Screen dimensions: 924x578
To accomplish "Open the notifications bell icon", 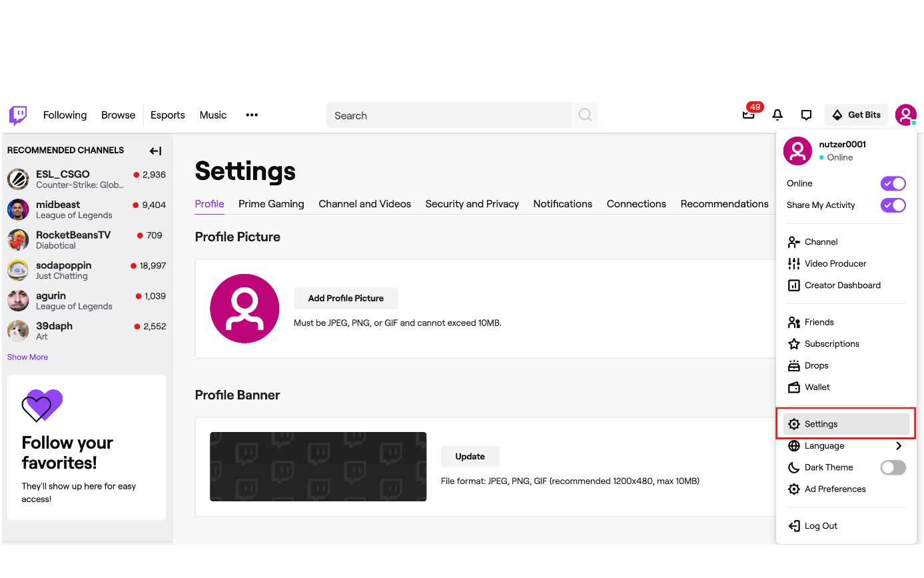I will point(777,115).
